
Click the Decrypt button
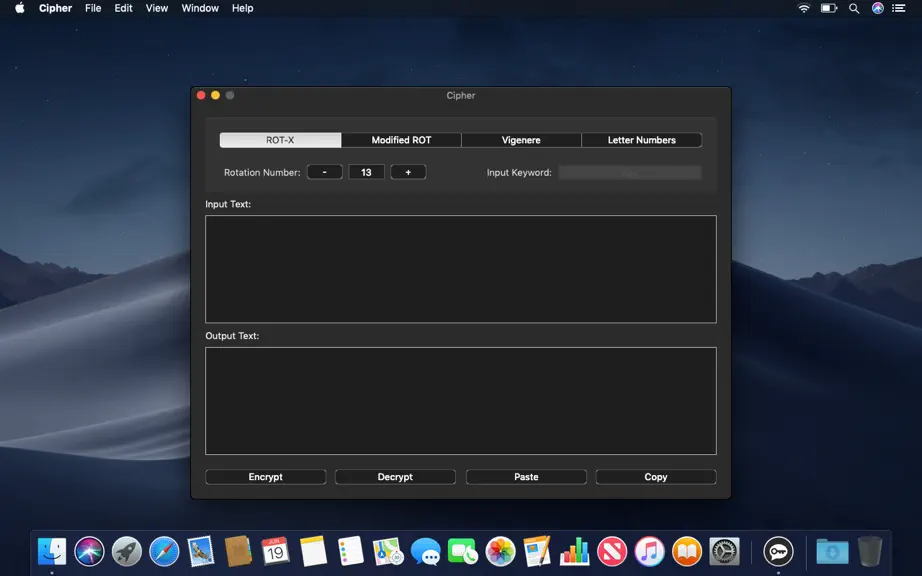(x=395, y=477)
